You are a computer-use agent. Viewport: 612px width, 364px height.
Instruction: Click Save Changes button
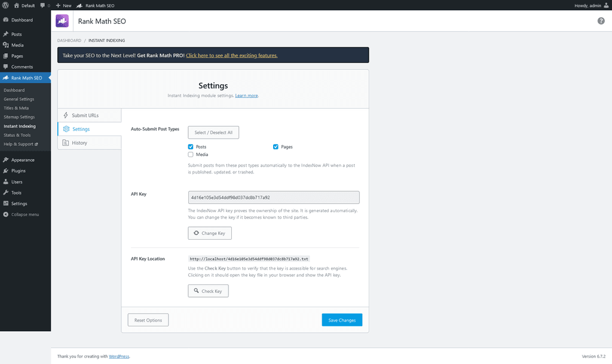click(342, 320)
